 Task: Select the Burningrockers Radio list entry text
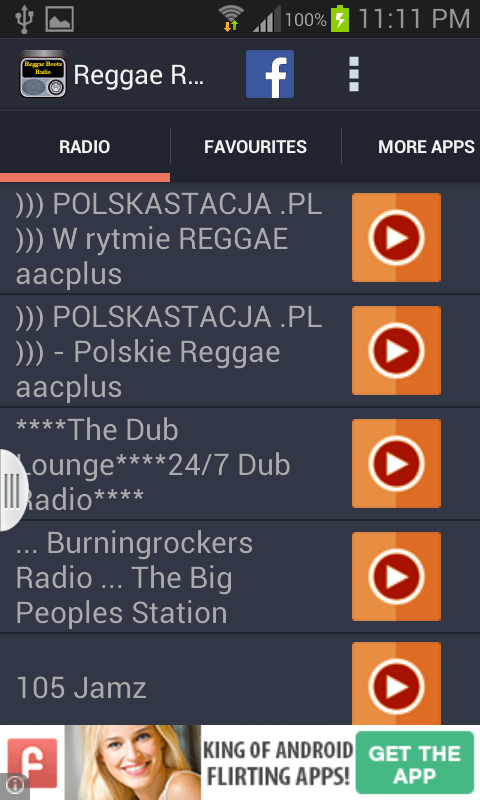pyautogui.click(x=134, y=578)
